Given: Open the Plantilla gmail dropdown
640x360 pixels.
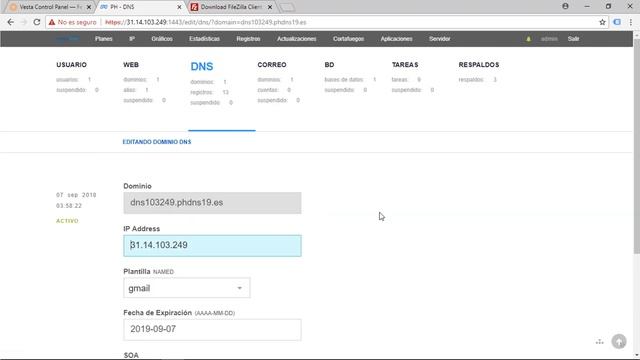Looking at the screenshot, I should (187, 288).
